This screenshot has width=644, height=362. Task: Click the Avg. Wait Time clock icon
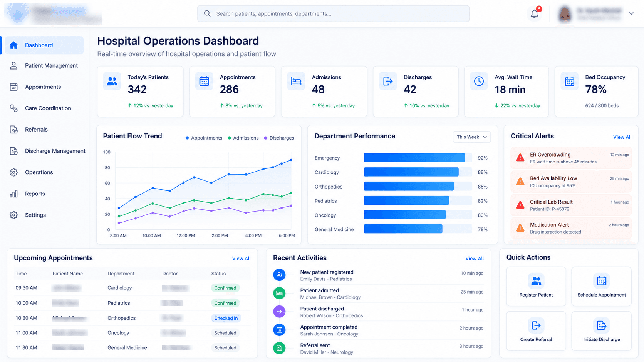pyautogui.click(x=479, y=81)
